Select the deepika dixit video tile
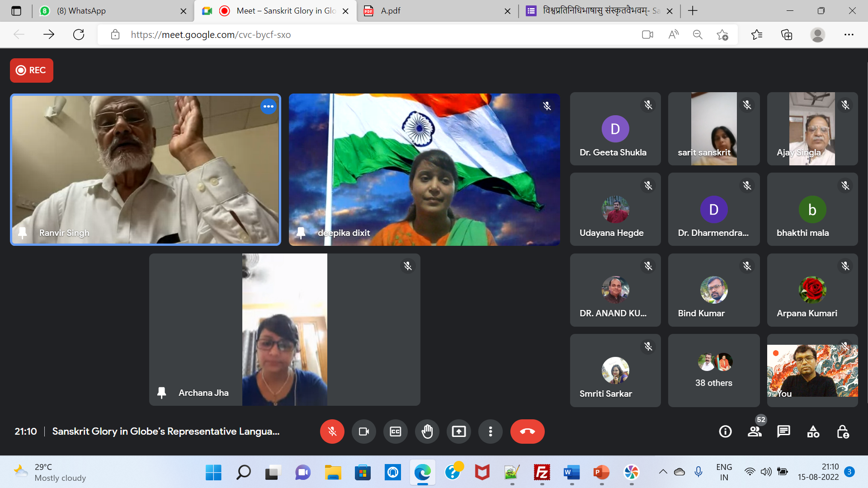The width and height of the screenshot is (868, 488). pyautogui.click(x=424, y=169)
